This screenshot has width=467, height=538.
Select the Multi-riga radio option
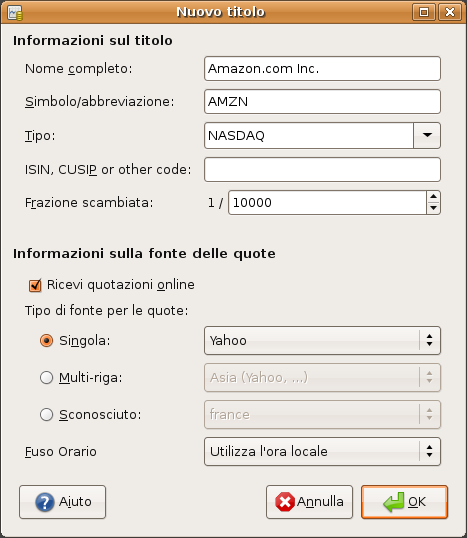pos(46,378)
